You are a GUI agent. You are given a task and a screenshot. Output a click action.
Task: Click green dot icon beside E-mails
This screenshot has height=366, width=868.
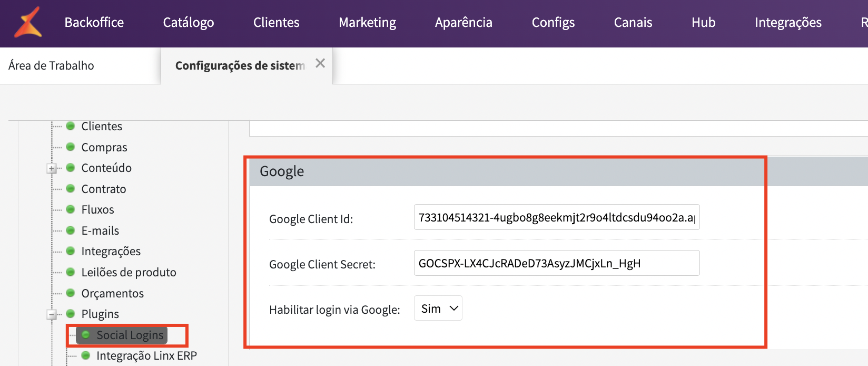coord(71,230)
